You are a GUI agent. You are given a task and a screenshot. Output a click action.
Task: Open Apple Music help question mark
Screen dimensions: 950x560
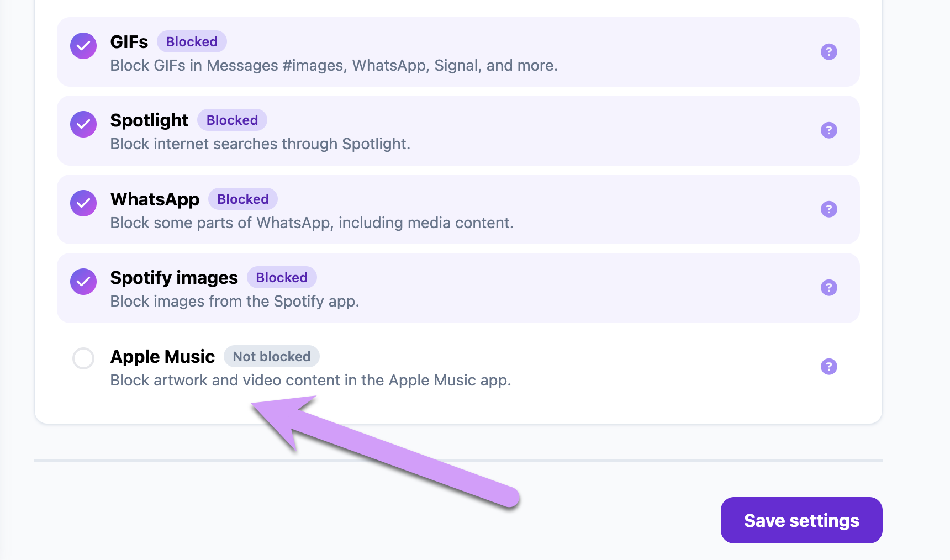click(x=828, y=367)
